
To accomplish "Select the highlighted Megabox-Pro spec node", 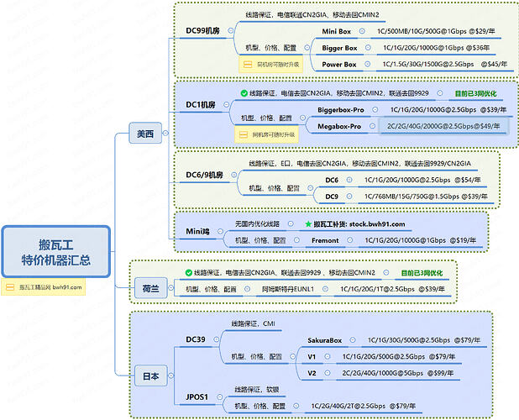I will pos(443,126).
